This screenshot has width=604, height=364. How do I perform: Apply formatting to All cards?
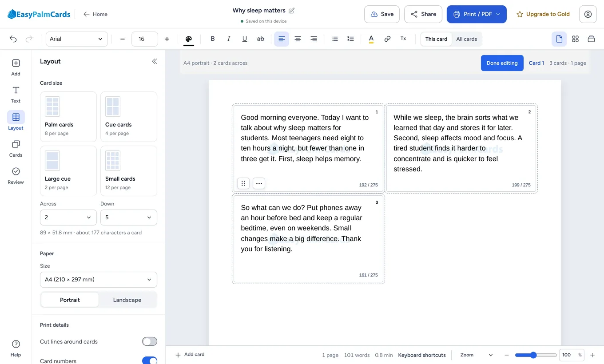coord(467,39)
